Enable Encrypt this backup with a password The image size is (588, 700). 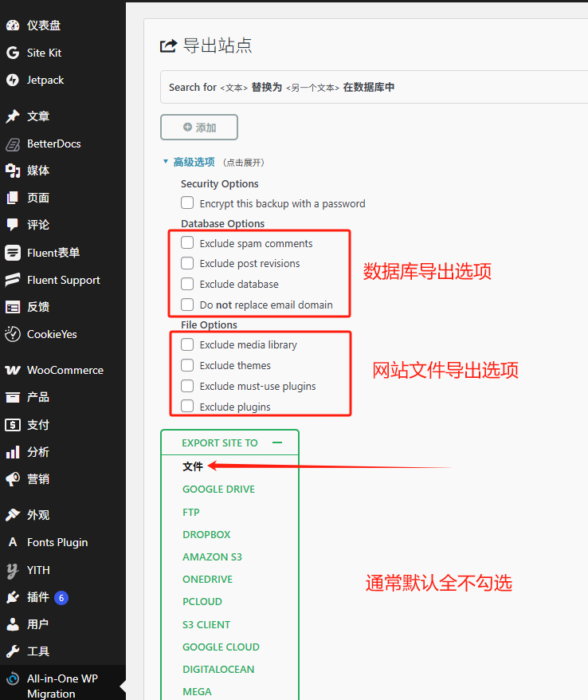point(187,203)
